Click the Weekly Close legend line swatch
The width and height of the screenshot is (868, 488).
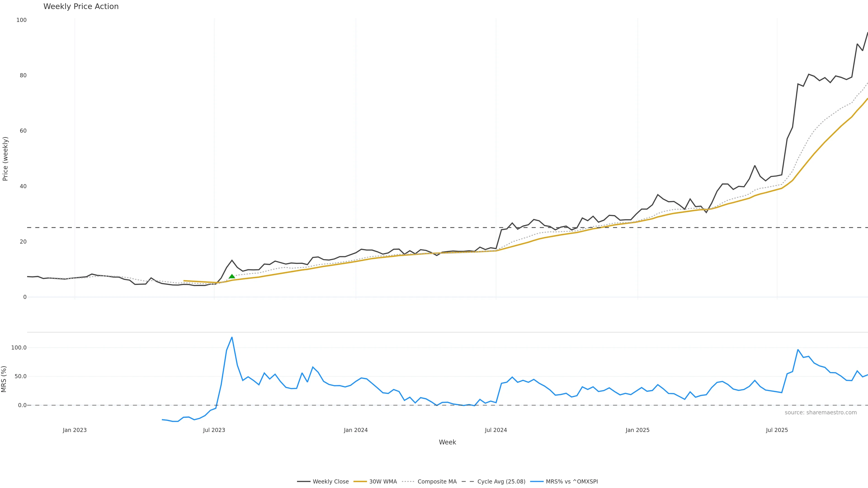click(303, 482)
